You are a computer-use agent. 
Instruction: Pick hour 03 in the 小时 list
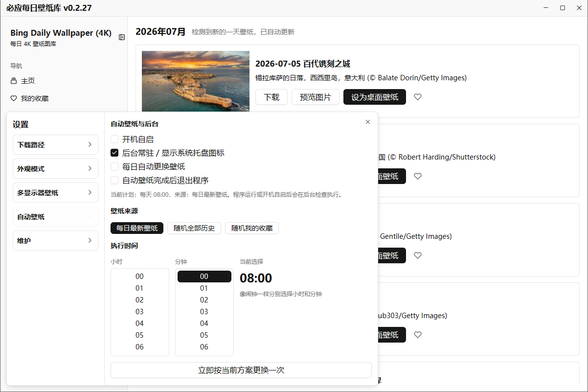(139, 312)
